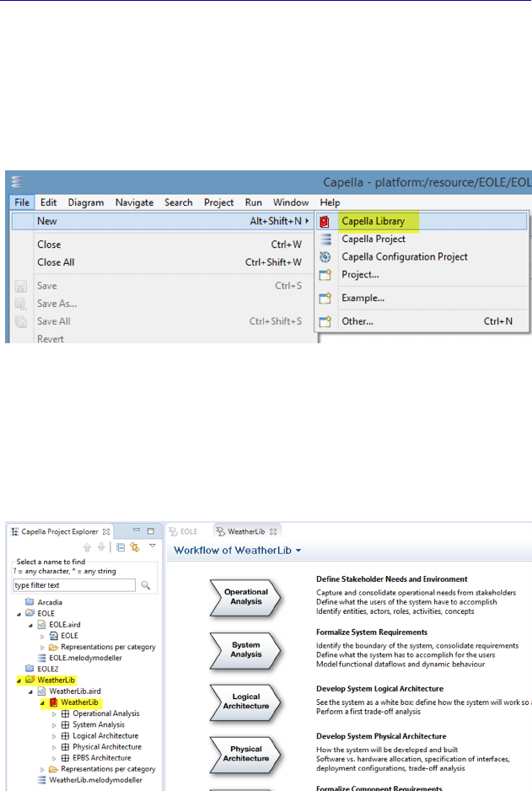Click the down arrow in explorer toolbar
Viewport: 532px width, 791px height.
point(101,546)
